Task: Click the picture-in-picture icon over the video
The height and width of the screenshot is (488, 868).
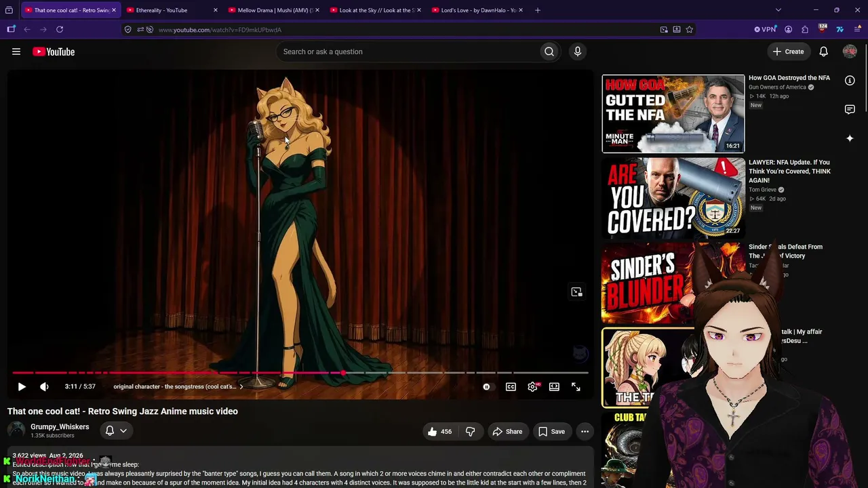Action: point(576,291)
